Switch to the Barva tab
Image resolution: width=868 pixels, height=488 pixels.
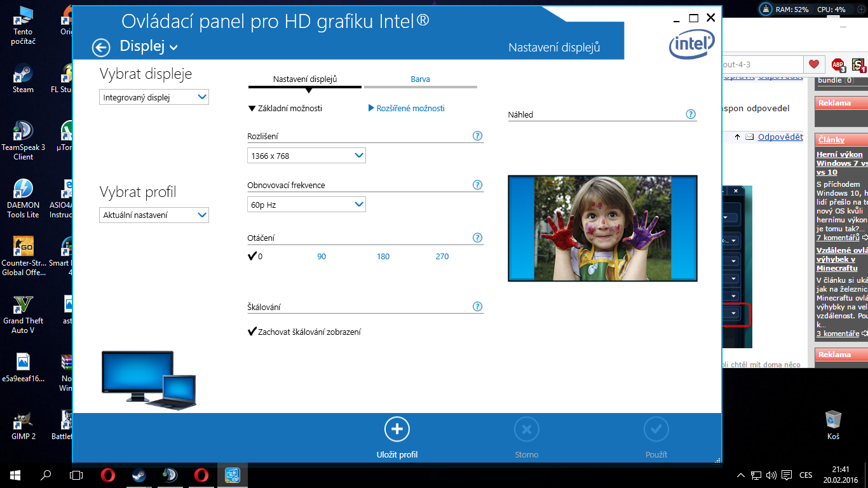420,79
